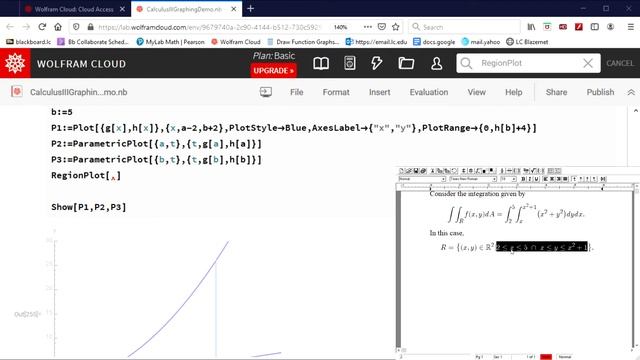Click Save icon in document editor toolbar
Viewport: 640px width, 360px height.
(416, 171)
